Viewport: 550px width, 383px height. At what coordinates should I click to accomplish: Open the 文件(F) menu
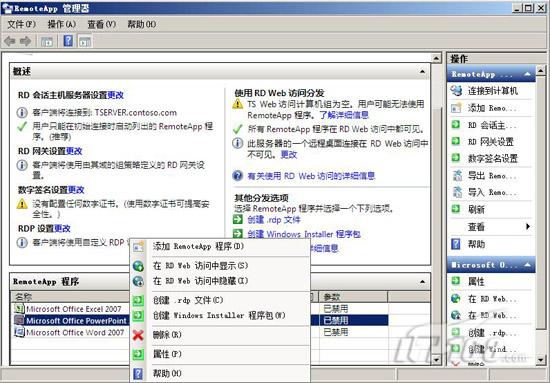[x=22, y=24]
